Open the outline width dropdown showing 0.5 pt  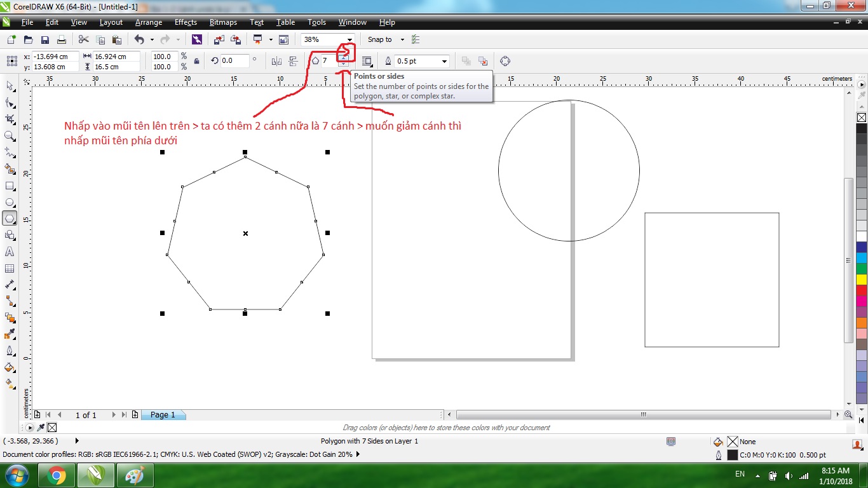445,61
